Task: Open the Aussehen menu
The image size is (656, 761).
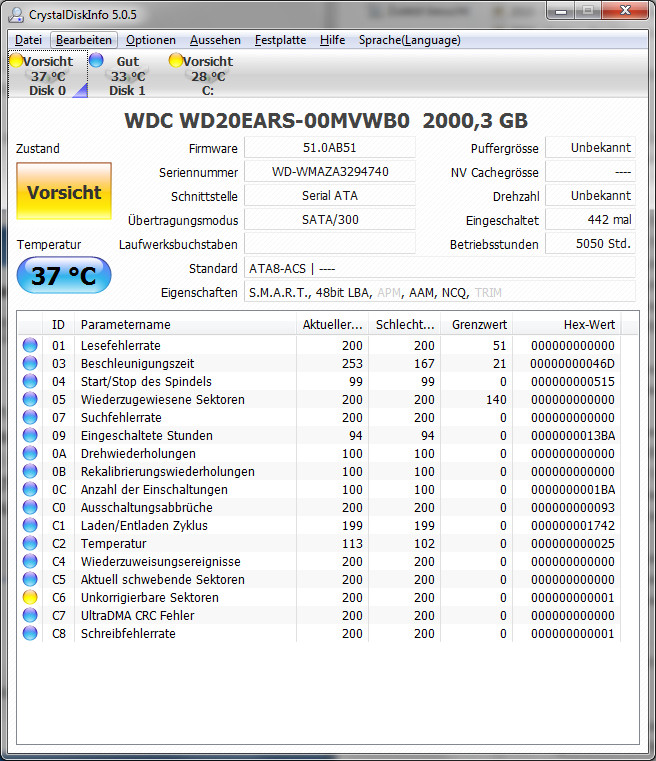Action: 215,40
